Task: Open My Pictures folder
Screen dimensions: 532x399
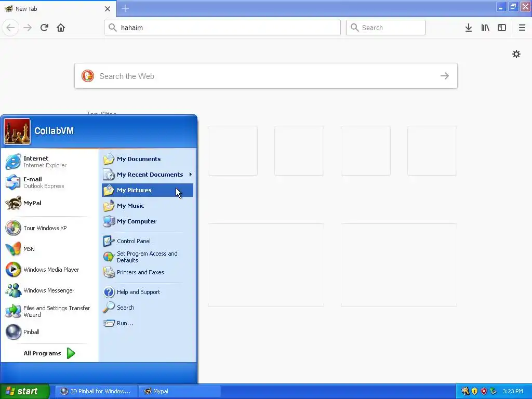Action: click(148, 190)
